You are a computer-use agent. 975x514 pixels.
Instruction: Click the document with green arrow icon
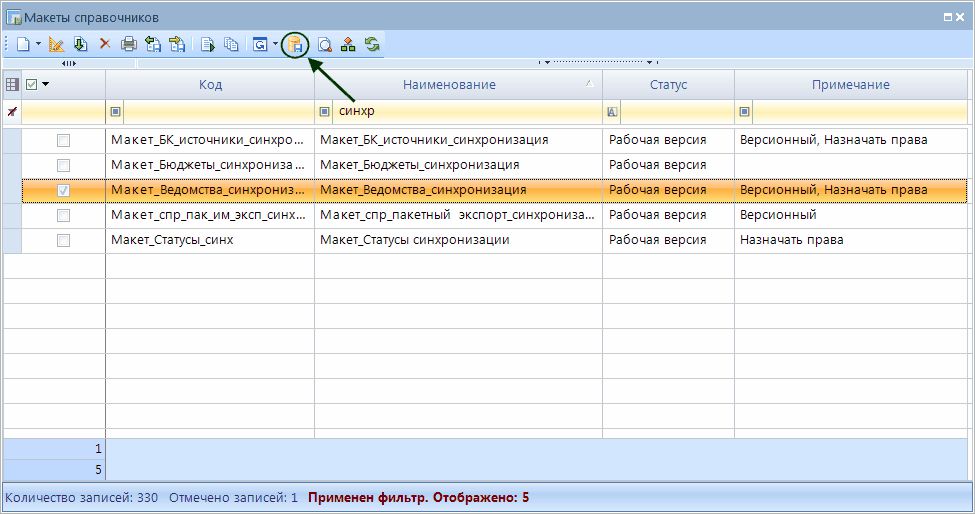(208, 44)
